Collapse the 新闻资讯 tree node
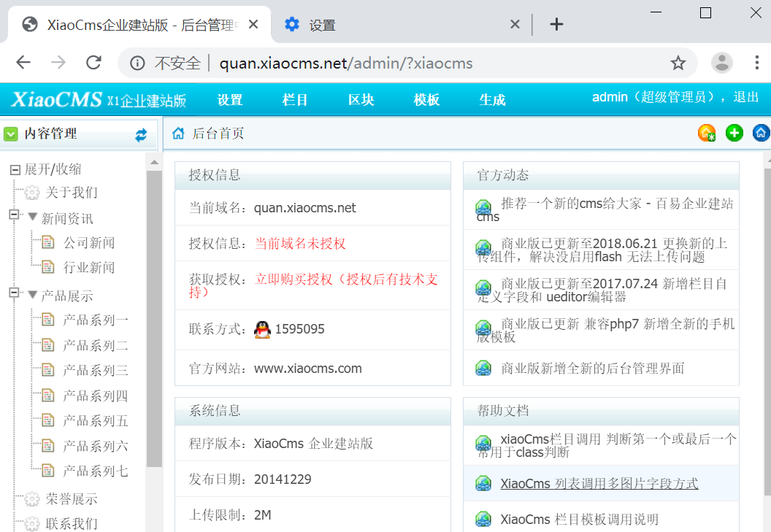Screen dimensions: 771x532 point(14,215)
